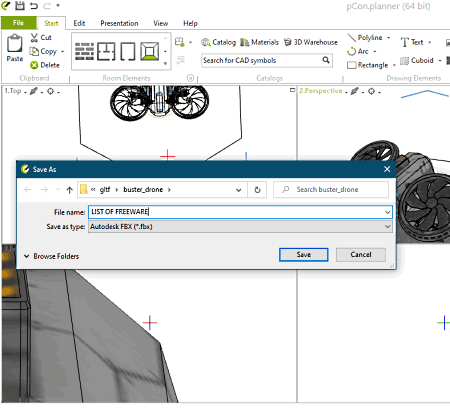
Task: Select the Cuboid tool
Action: point(417,60)
